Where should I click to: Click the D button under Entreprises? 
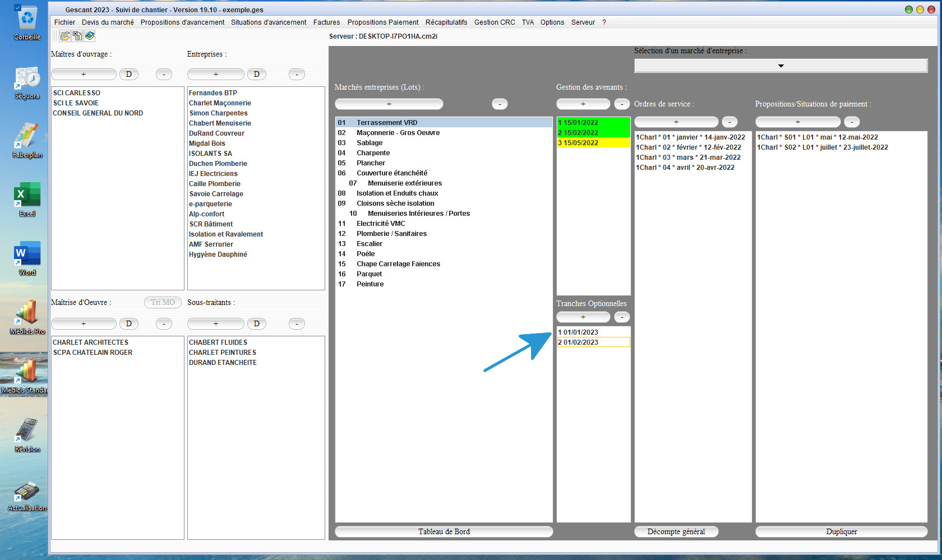(x=257, y=74)
